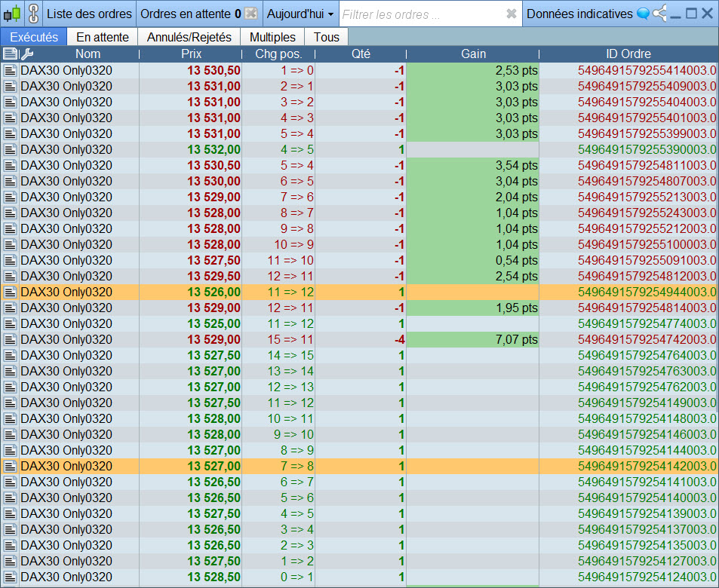Open the Aujourd'hui date dropdown
The image size is (719, 588).
coord(300,14)
